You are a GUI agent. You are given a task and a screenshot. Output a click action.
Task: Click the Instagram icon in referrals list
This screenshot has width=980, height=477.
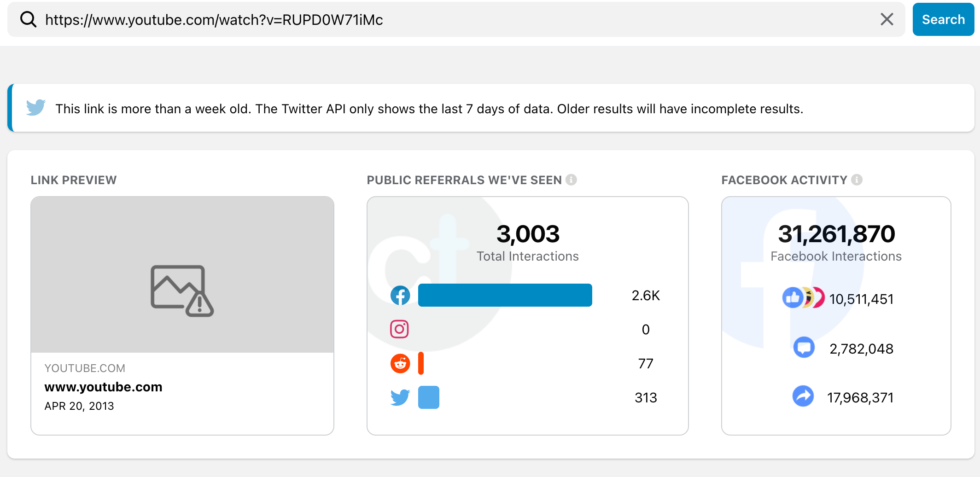tap(399, 329)
